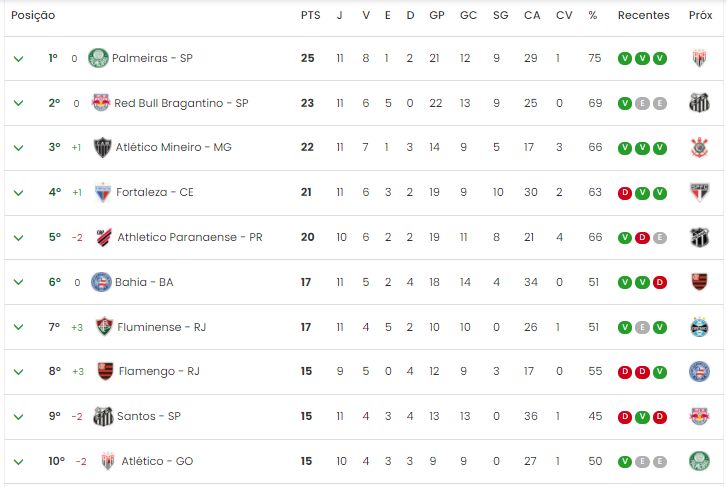Click Corinthians crest in Atlético Mineiro's Próx column
727x487 pixels.
pyautogui.click(x=699, y=147)
